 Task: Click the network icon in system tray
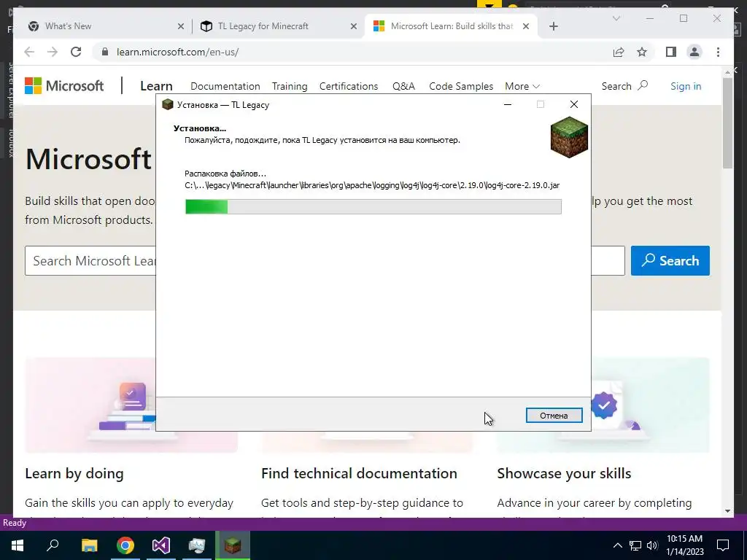point(635,545)
